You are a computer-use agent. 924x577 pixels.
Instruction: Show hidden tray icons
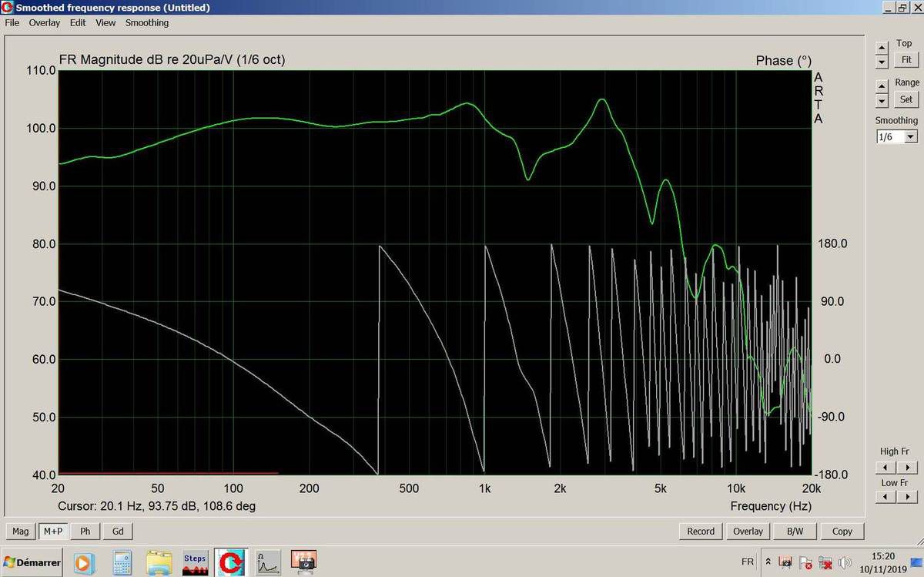tap(768, 562)
